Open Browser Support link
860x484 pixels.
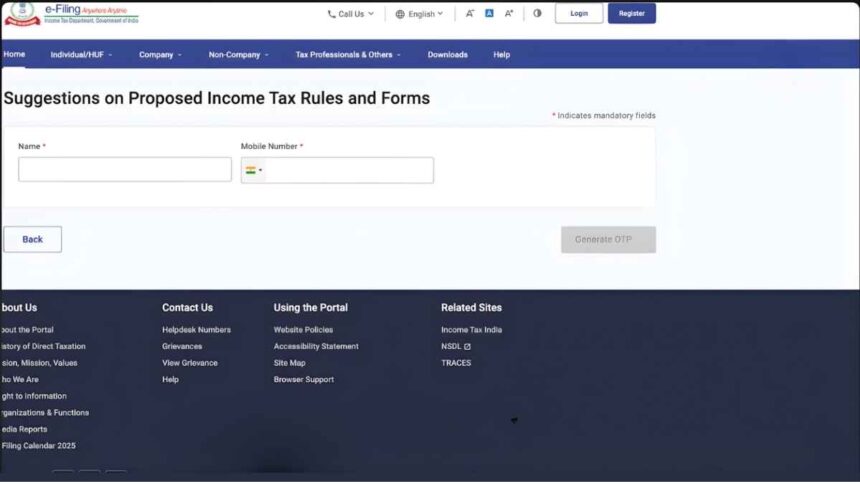click(x=304, y=379)
